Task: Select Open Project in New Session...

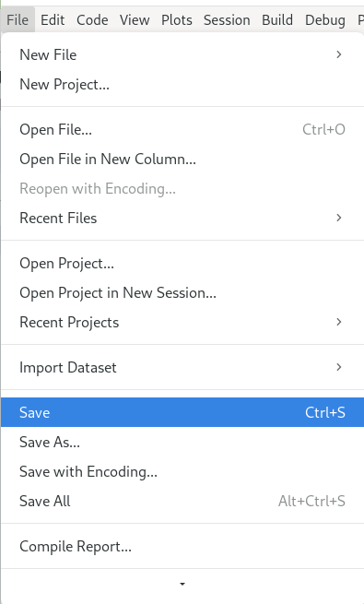Action: click(x=182, y=292)
